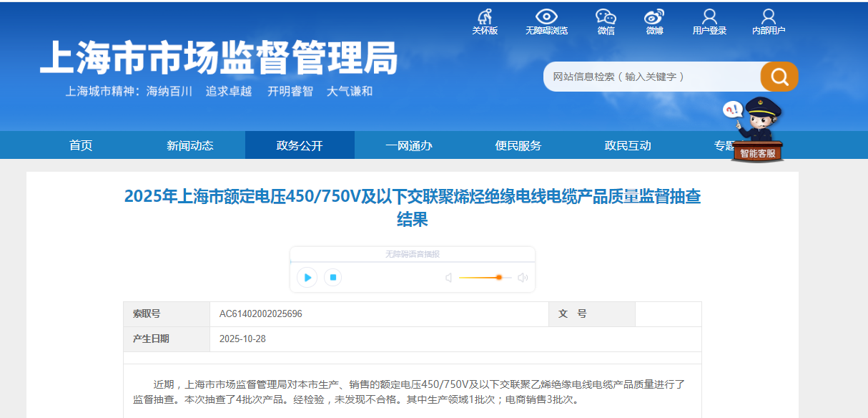Open the 微博 Weibo icon
868x418 pixels.
654,17
